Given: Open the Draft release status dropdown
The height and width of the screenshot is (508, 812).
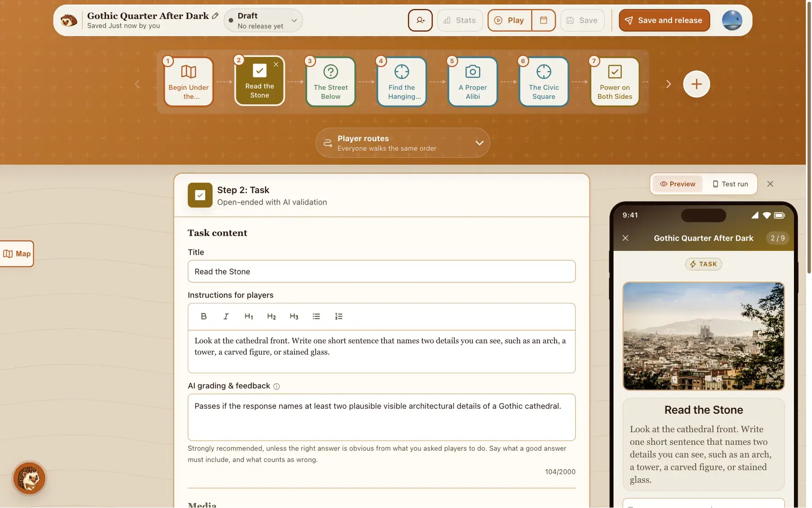Looking at the screenshot, I should pos(263,20).
